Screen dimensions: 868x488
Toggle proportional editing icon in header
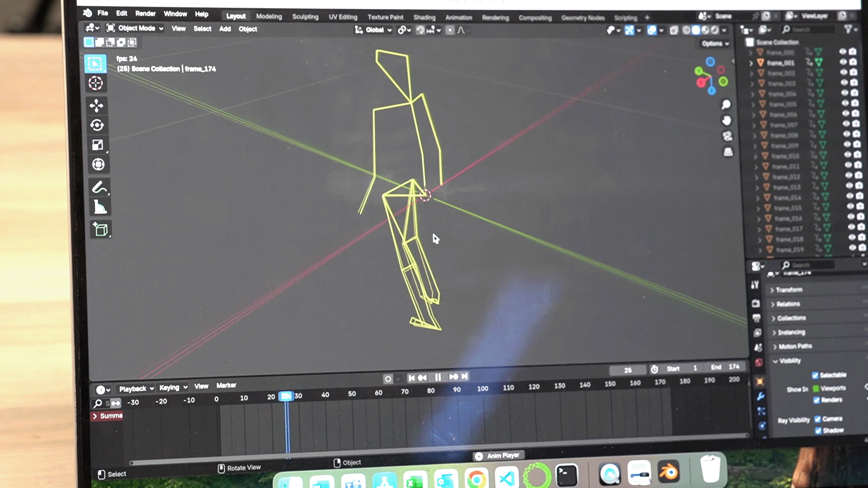pos(450,30)
